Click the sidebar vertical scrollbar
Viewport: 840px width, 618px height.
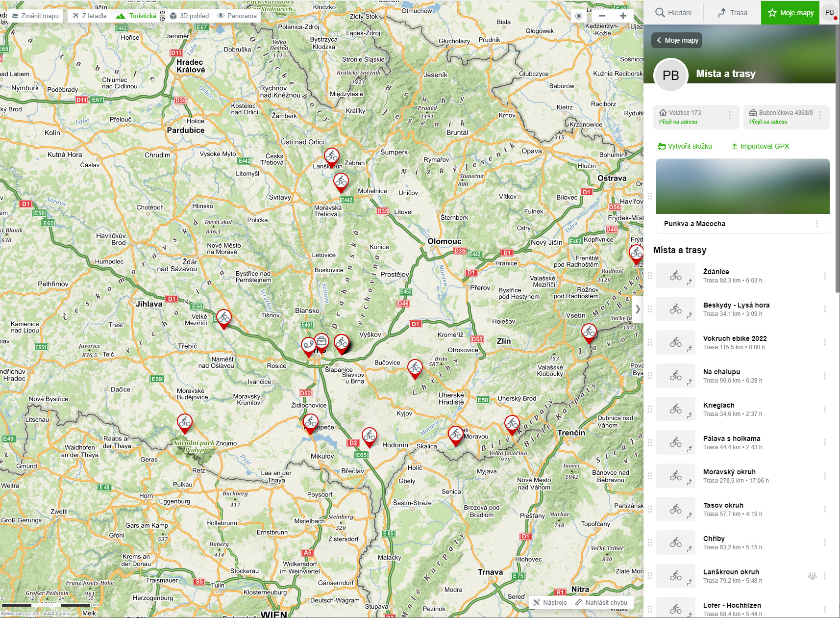(838, 162)
